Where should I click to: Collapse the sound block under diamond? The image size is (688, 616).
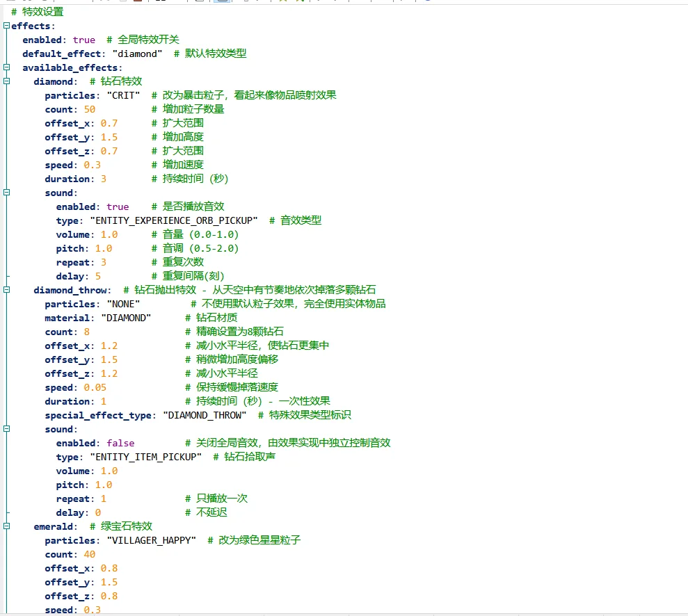6,193
